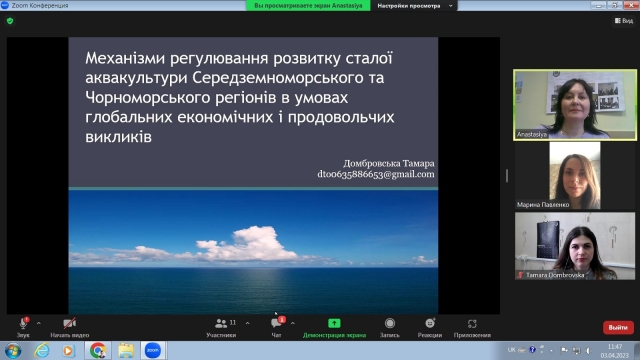Open File Explorer folder from taskbar
The image size is (640, 360).
click(x=126, y=351)
